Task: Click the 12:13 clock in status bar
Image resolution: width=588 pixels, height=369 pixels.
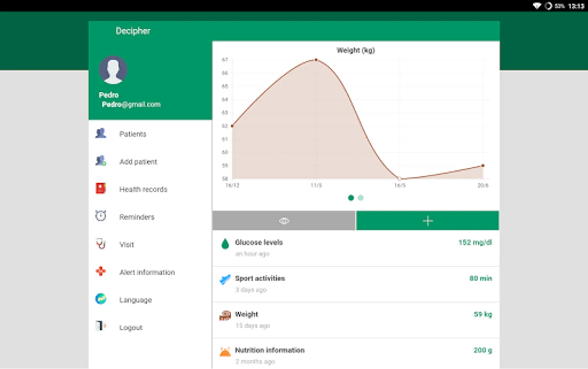Action: pos(576,6)
